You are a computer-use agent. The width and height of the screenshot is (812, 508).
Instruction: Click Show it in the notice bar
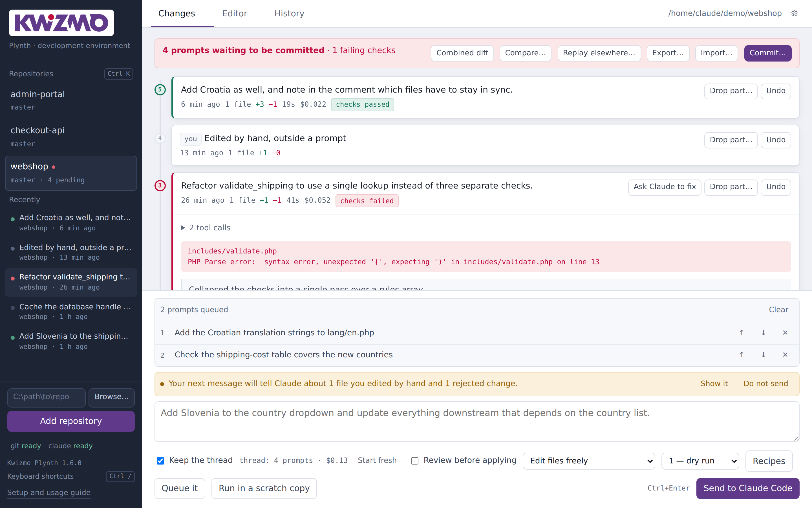click(714, 384)
